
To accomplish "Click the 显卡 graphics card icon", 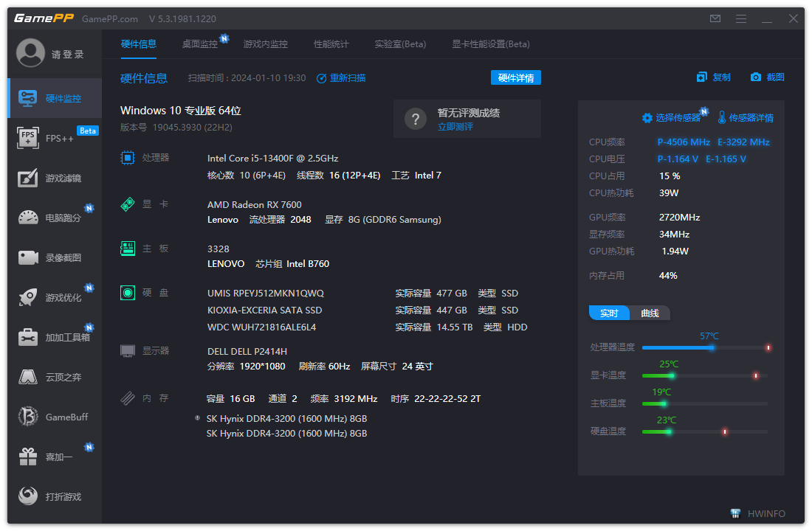I will tap(128, 204).
